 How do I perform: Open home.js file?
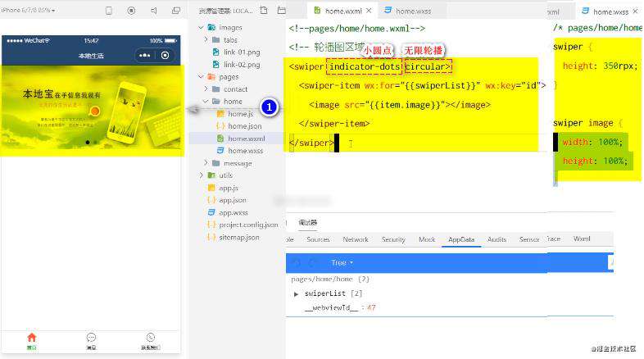pos(240,114)
